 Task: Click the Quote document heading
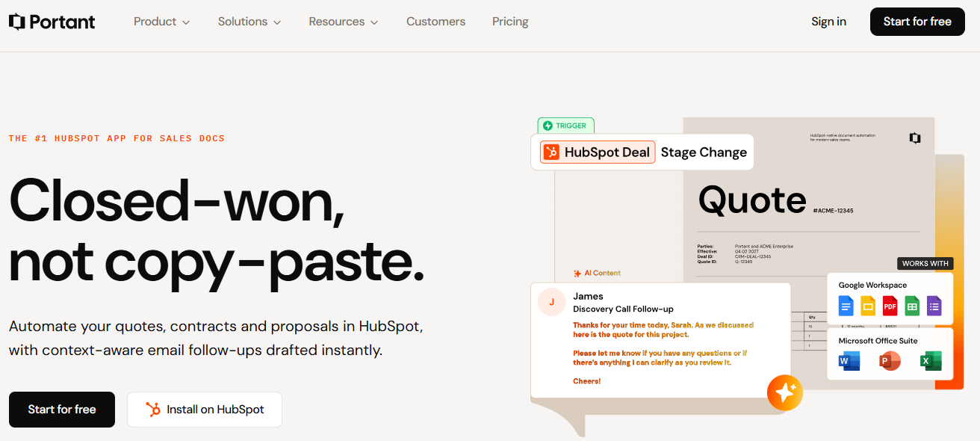point(752,200)
